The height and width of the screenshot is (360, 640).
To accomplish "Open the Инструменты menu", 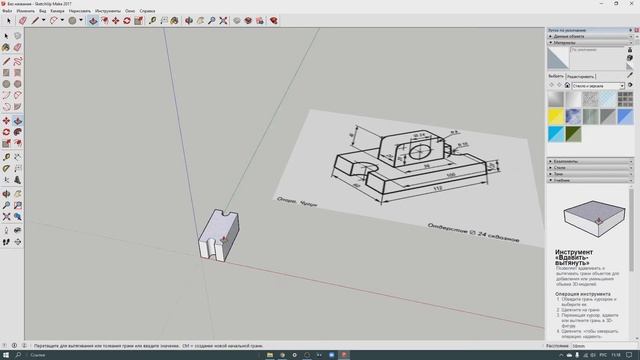I will pyautogui.click(x=108, y=11).
